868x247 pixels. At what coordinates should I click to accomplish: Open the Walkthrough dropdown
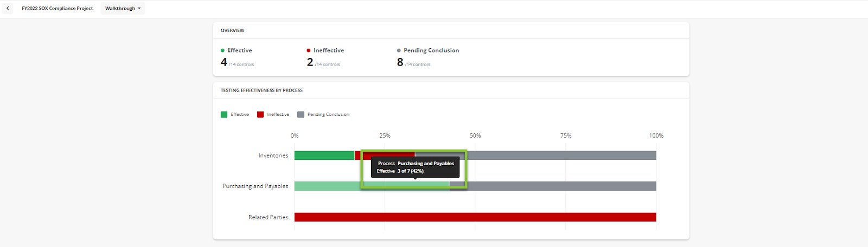coord(123,8)
